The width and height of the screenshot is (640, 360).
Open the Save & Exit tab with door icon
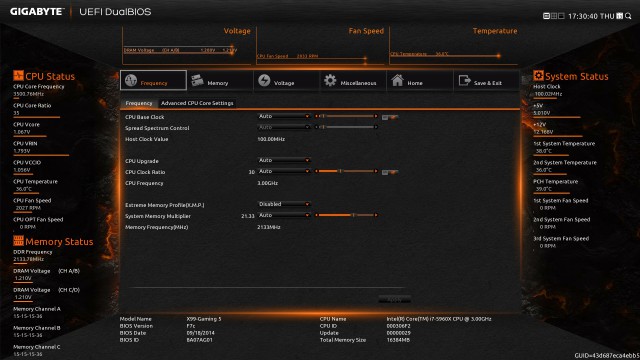[486, 80]
